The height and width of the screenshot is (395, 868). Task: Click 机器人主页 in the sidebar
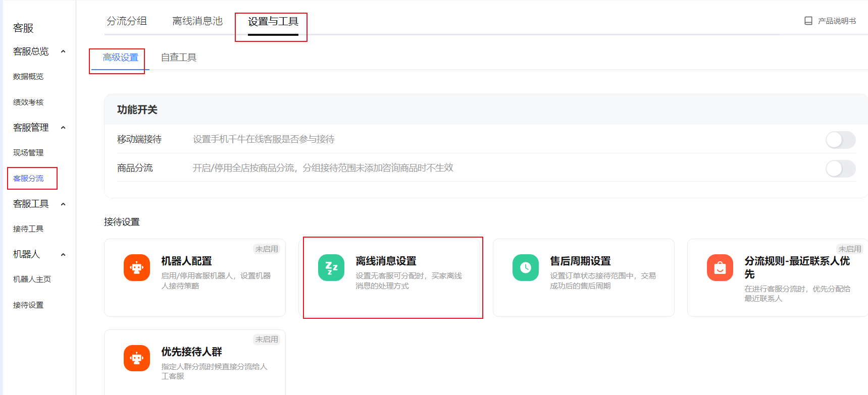[x=32, y=279]
